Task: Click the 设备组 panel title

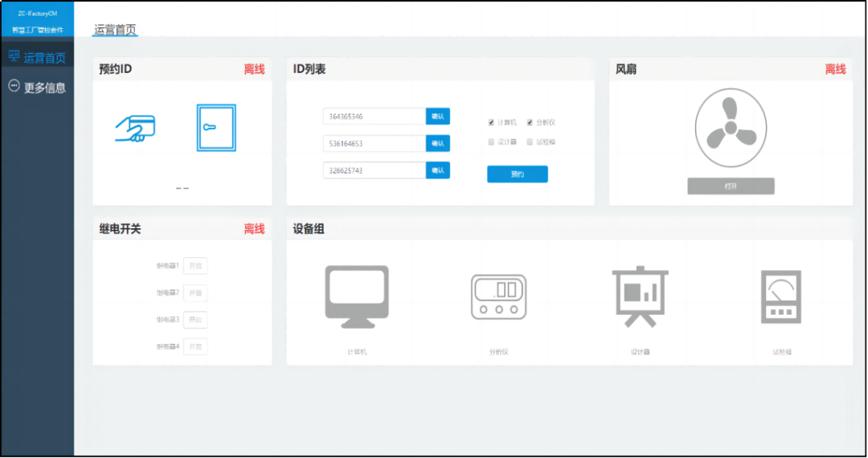Action: (309, 229)
